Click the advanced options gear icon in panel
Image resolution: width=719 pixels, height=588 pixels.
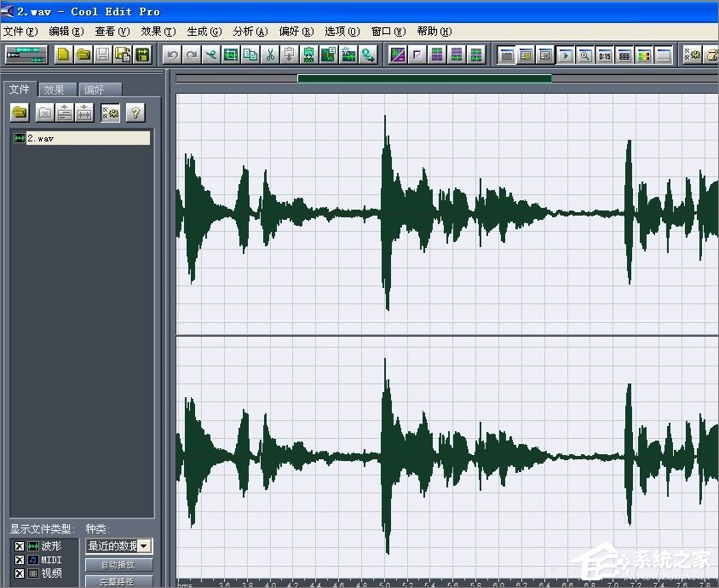pos(111,112)
